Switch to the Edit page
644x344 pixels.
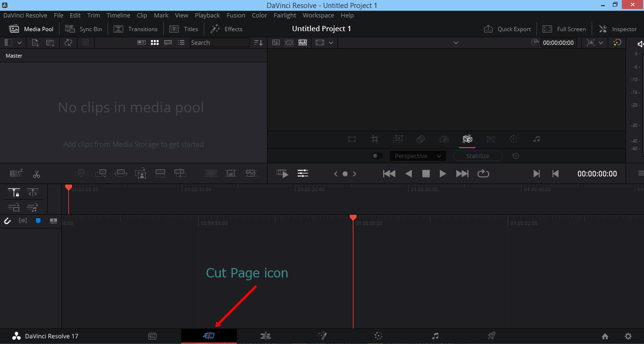point(266,336)
